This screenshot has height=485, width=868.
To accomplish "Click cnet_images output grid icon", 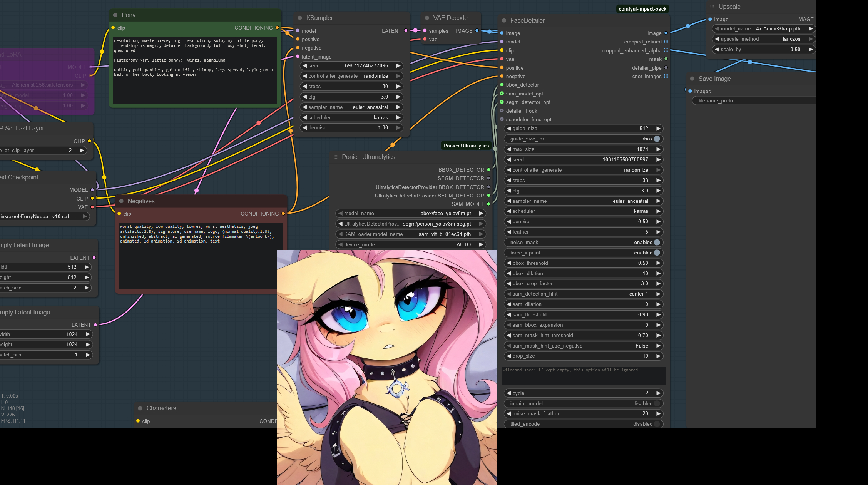I will pos(666,77).
